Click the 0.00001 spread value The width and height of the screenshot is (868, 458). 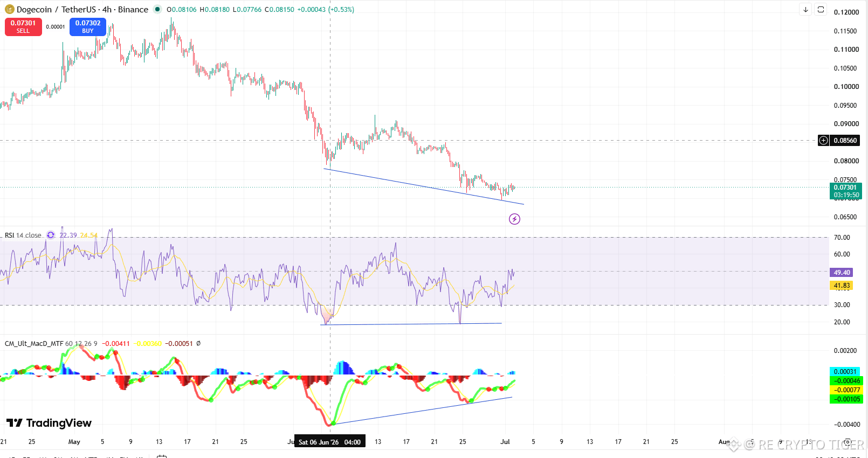pyautogui.click(x=56, y=27)
